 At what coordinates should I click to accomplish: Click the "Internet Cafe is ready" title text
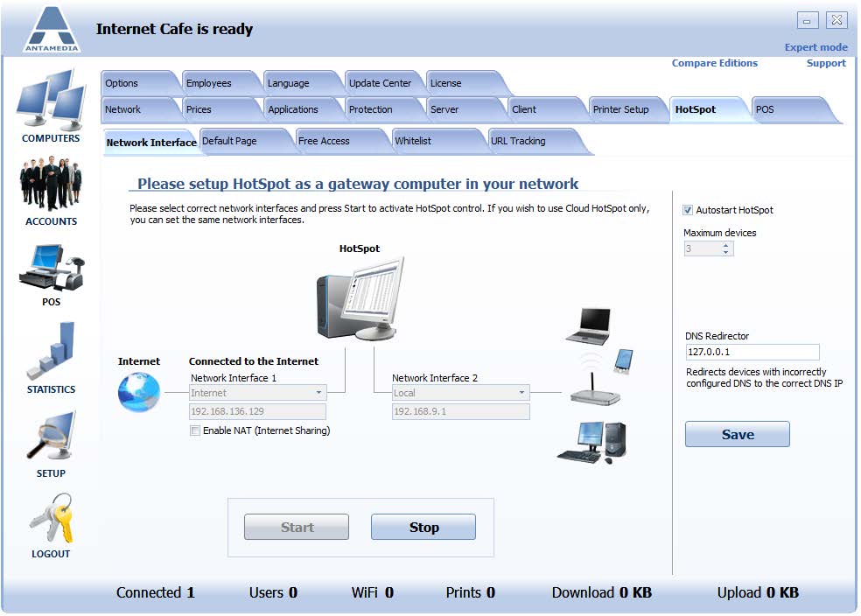pos(175,29)
